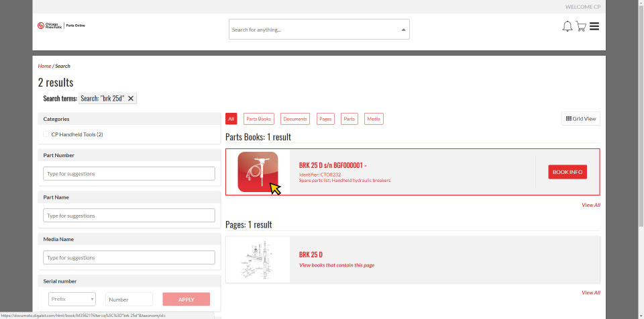
Task: Click the serial Number input field
Action: pyautogui.click(x=129, y=300)
